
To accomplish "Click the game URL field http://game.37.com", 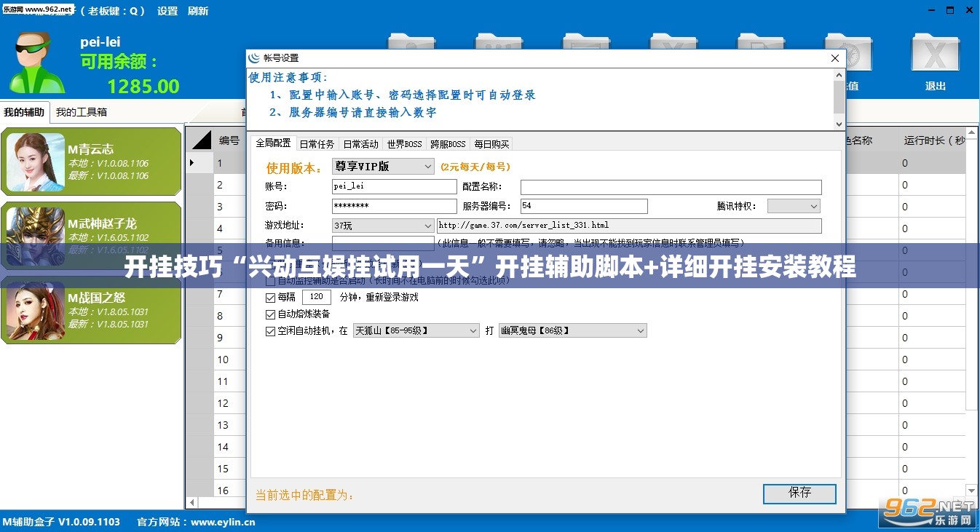I will click(x=629, y=226).
